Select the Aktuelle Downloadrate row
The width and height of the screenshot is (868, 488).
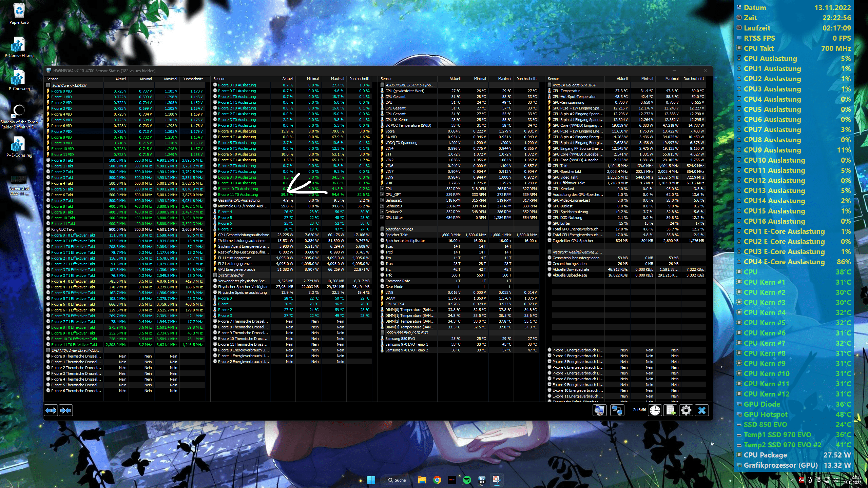tap(626, 269)
